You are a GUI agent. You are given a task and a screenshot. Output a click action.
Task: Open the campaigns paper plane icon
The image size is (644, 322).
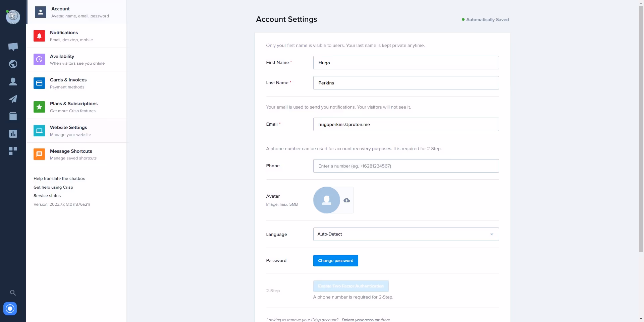(x=13, y=99)
